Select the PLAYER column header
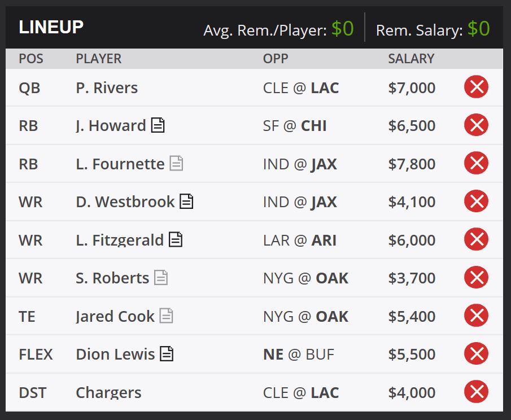Viewport: 511px width, 420px height. pos(98,59)
